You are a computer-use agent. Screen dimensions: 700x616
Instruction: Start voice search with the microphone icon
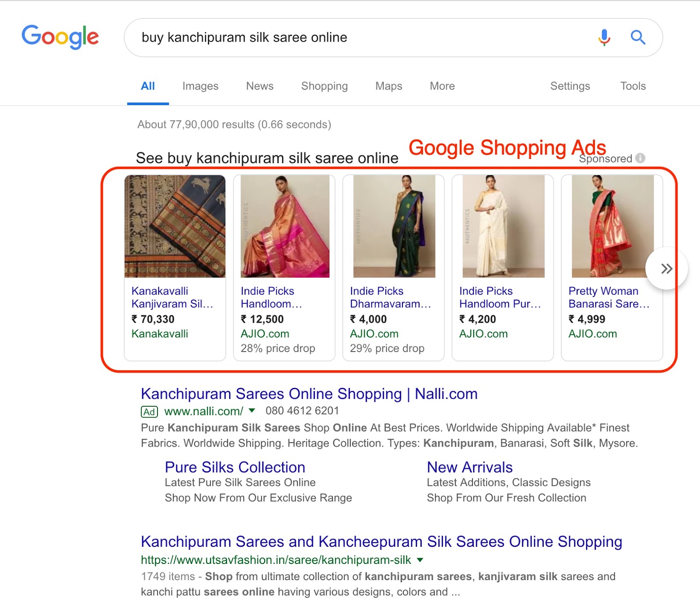[x=604, y=38]
